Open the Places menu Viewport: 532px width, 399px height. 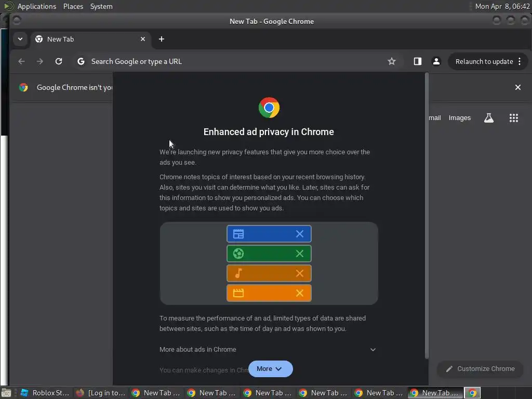(73, 6)
